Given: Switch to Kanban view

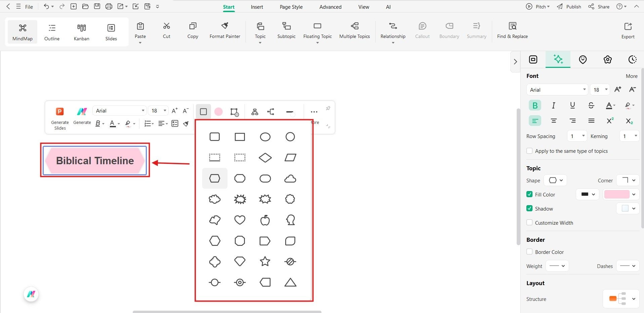Looking at the screenshot, I should click(81, 31).
